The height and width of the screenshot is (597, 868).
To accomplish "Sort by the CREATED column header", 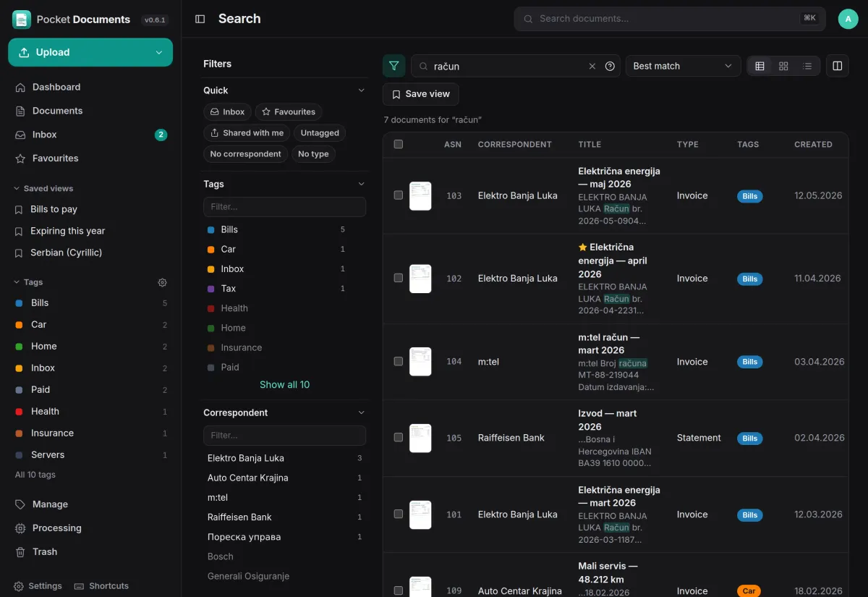I will [813, 145].
